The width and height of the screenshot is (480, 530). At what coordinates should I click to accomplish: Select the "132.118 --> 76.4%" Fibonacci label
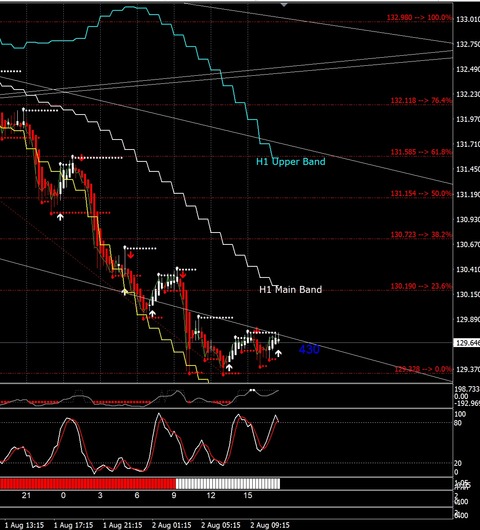tap(421, 100)
